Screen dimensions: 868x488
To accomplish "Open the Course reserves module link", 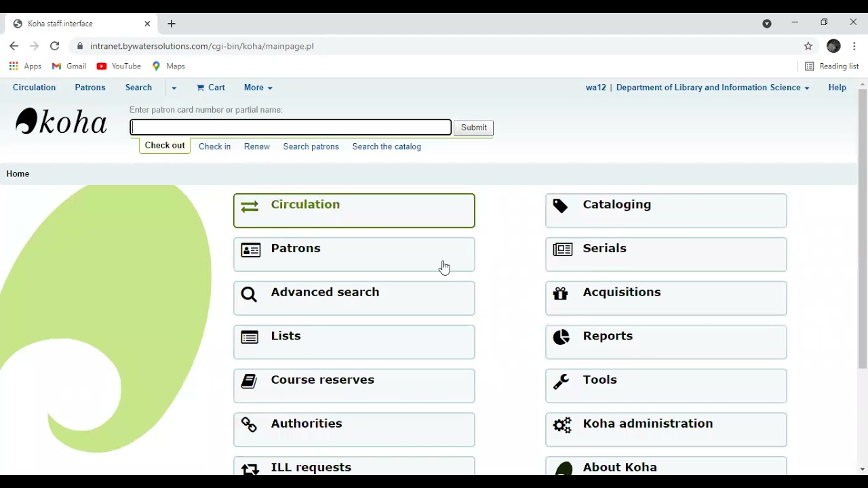I will point(354,386).
